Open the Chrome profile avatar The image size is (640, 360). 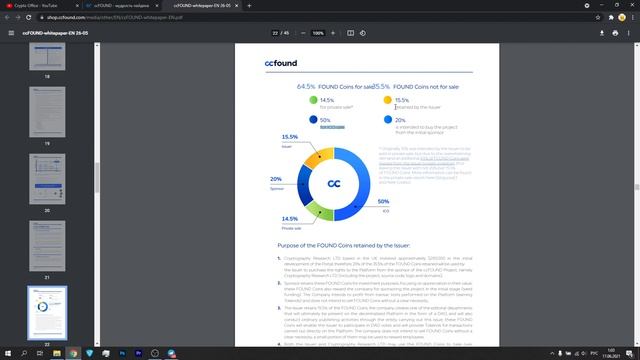click(622, 18)
